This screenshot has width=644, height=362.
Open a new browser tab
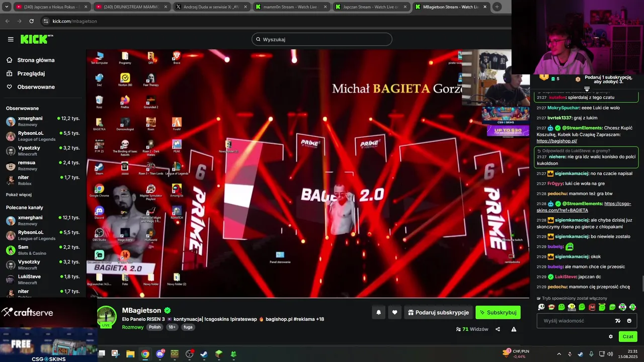pos(497,7)
